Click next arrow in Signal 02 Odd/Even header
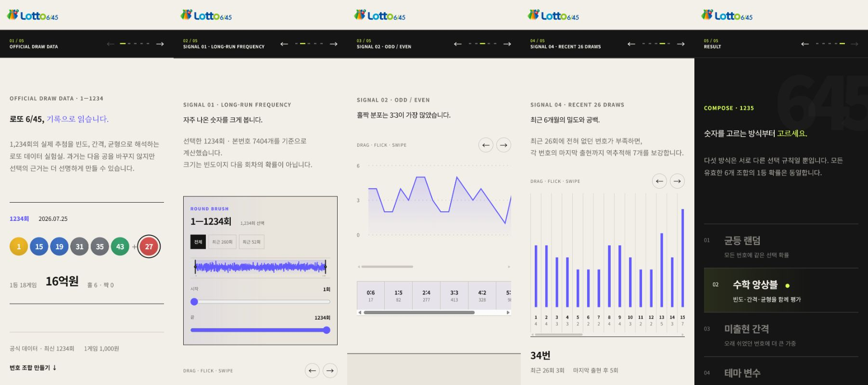 pos(507,44)
